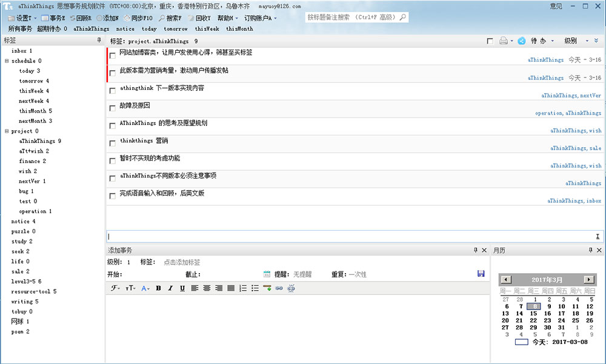Select the thisWeek shortcut in filter bar
Screen dimensions: 606x364
207,28
